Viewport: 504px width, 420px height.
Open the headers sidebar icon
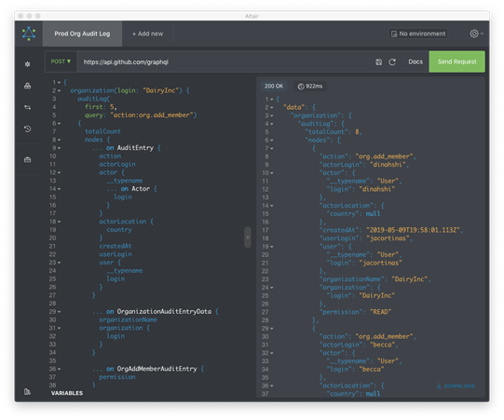[28, 86]
